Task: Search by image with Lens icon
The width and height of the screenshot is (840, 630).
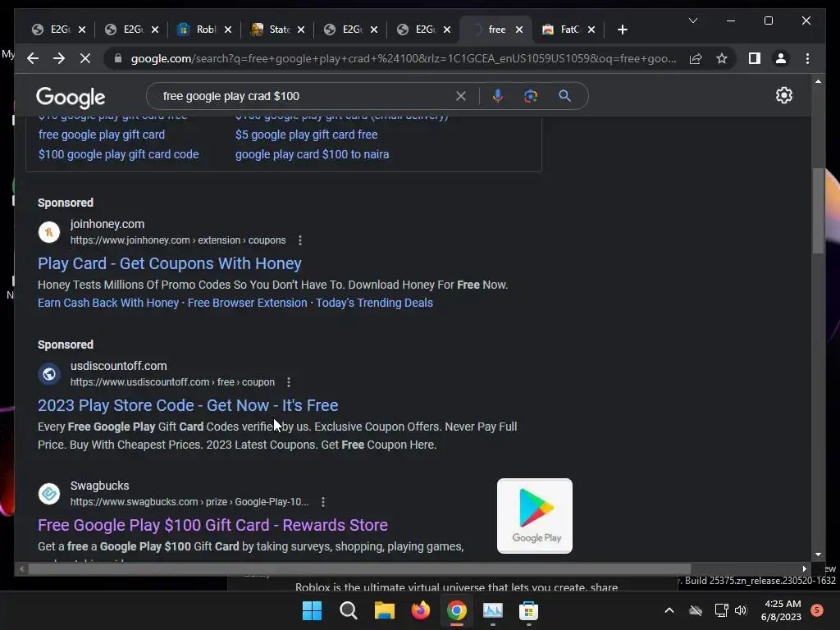Action: [x=531, y=96]
